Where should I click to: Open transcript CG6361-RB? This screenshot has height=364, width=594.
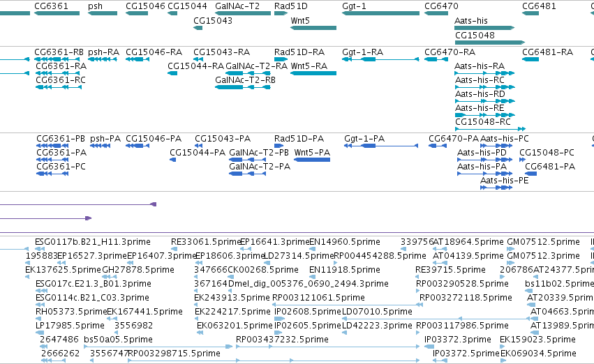59,52
